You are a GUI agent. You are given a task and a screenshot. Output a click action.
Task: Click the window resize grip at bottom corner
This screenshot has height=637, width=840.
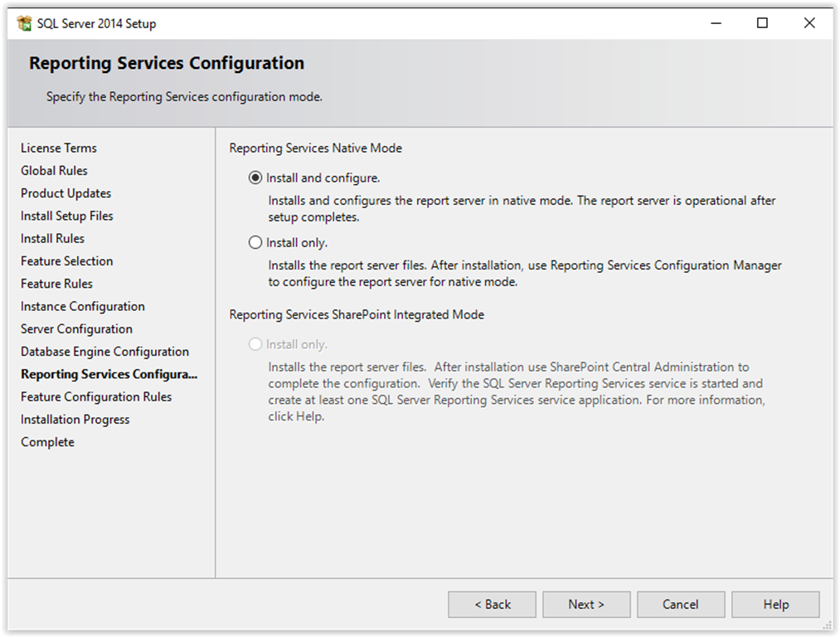(x=828, y=625)
